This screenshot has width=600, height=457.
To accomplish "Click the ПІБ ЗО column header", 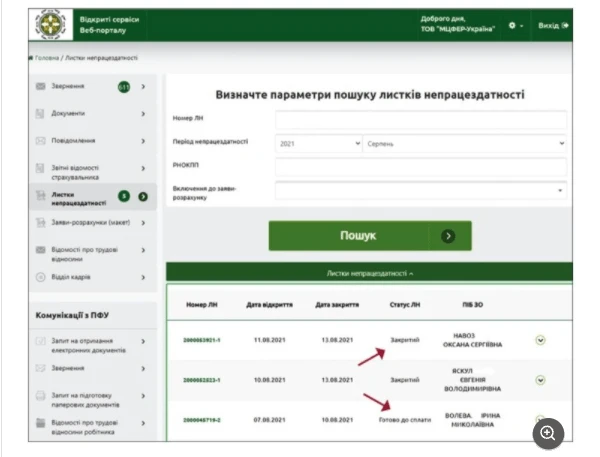I will coord(473,305).
